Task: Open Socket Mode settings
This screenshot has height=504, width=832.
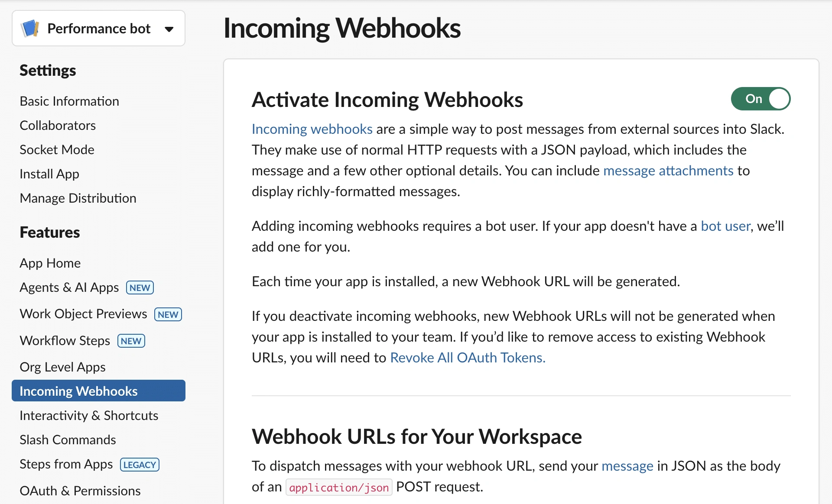Action: click(57, 150)
